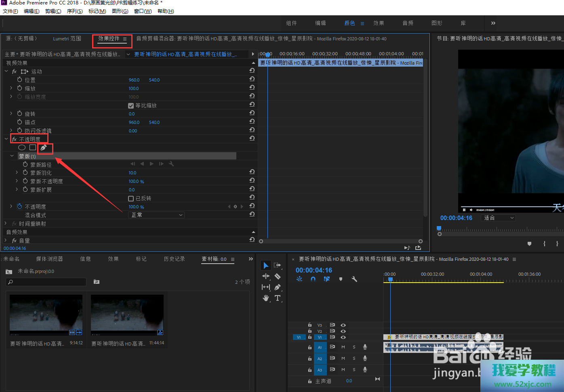This screenshot has height=392, width=564.
Task: Click the program monitor playhead scrubber
Action: click(439, 228)
